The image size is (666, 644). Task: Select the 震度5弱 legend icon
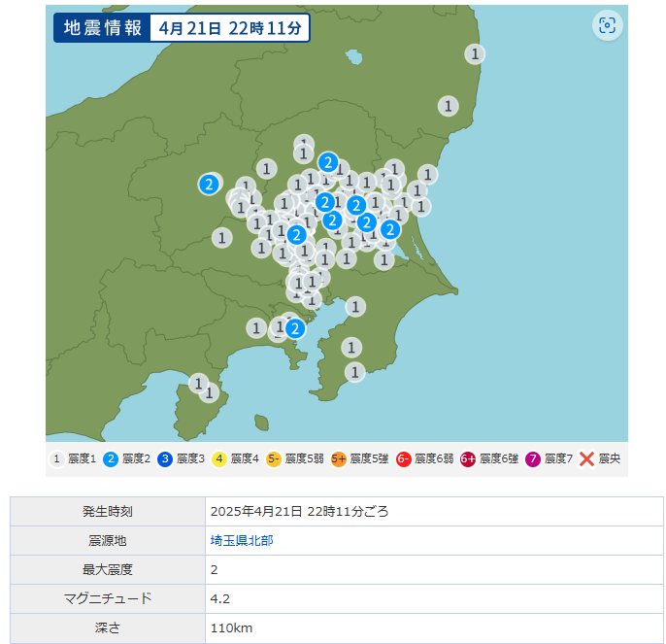click(x=274, y=458)
